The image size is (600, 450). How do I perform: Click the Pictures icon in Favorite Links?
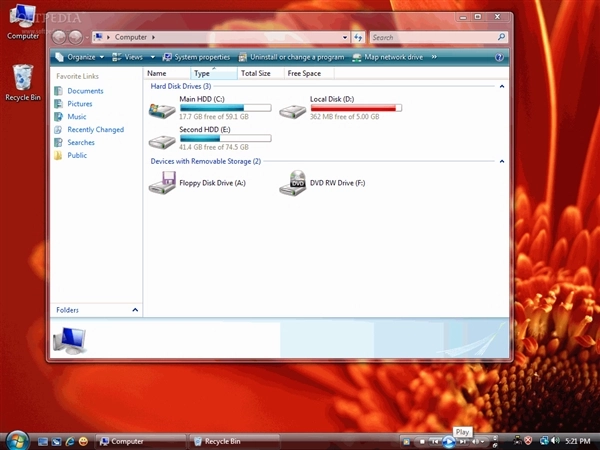59,104
